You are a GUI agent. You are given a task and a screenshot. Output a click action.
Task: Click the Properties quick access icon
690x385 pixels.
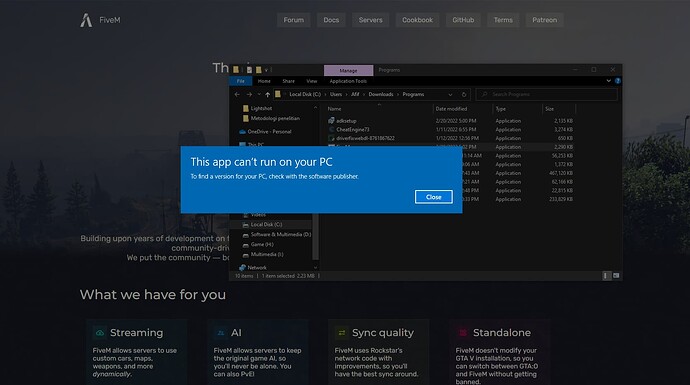pos(249,70)
